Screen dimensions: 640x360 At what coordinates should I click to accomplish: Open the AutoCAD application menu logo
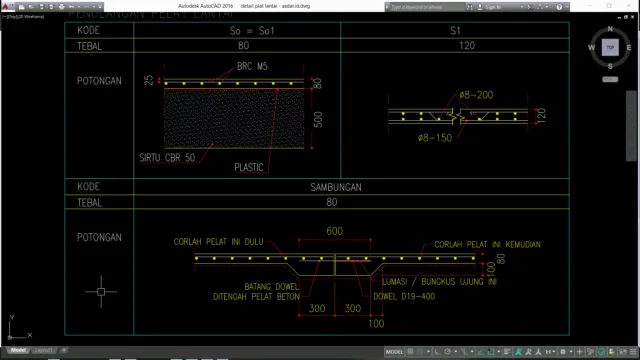point(5,7)
